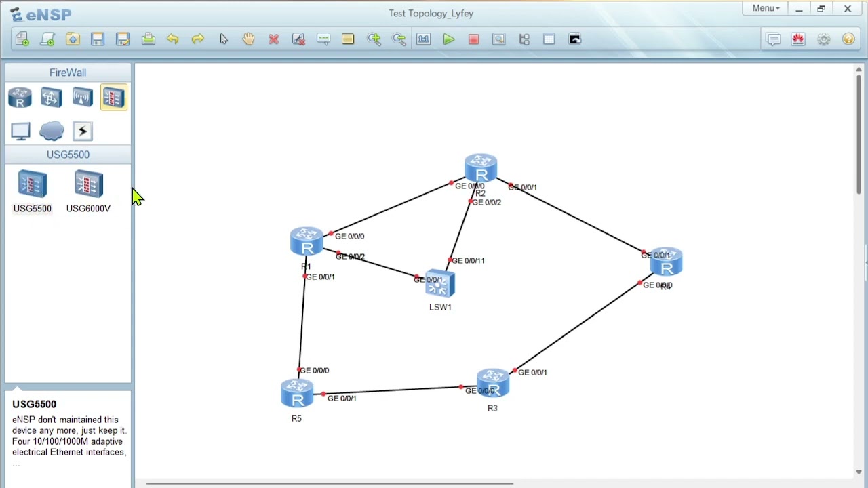Click the new sample topology icon
The height and width of the screenshot is (488, 868).
click(x=47, y=39)
